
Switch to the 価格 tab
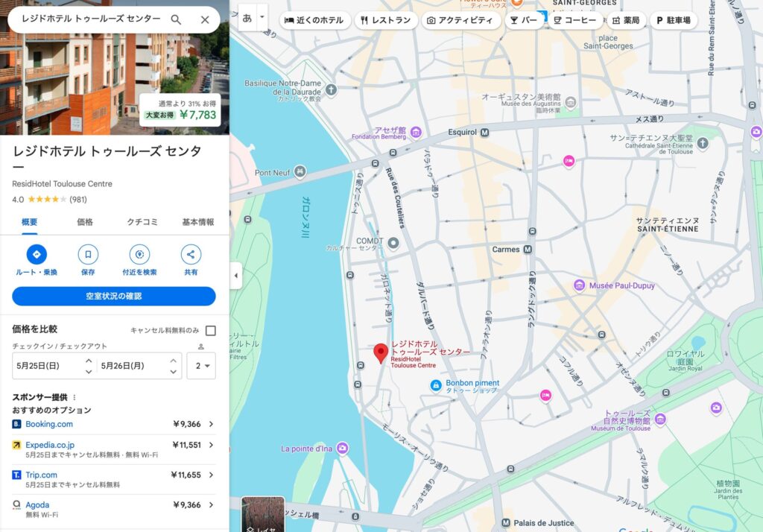[85, 223]
